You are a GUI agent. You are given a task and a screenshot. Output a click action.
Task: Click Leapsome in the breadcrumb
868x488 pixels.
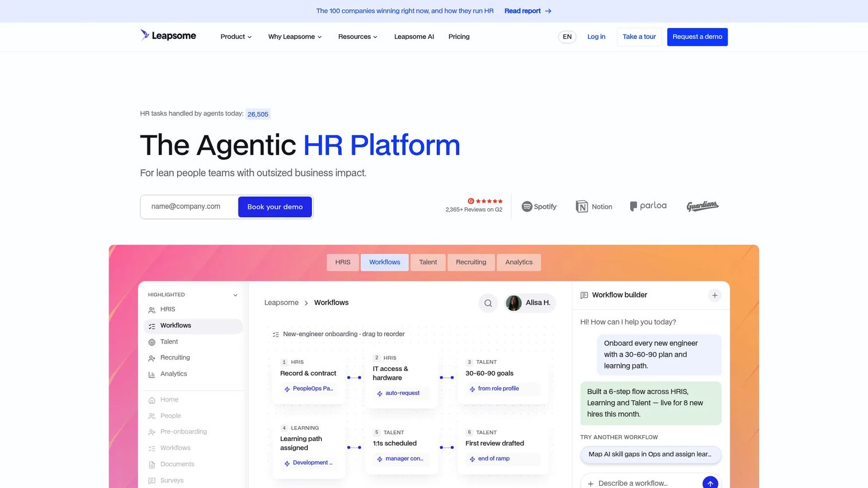click(x=281, y=303)
